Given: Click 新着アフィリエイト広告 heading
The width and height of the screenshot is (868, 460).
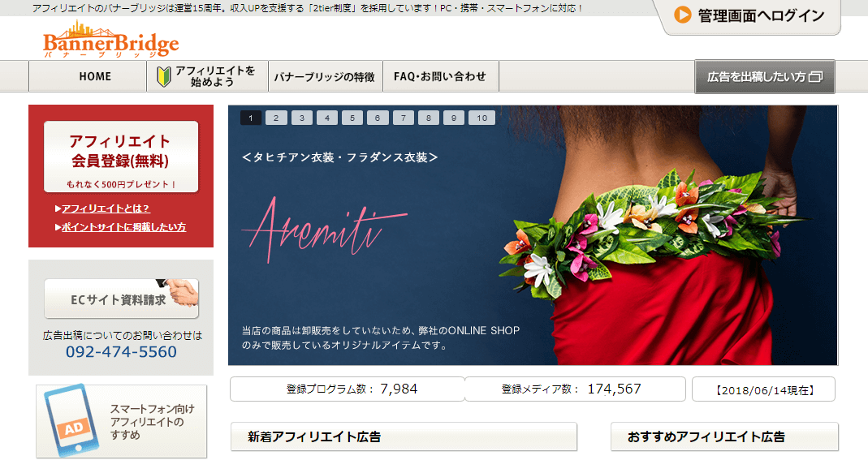Looking at the screenshot, I should pos(404,436).
